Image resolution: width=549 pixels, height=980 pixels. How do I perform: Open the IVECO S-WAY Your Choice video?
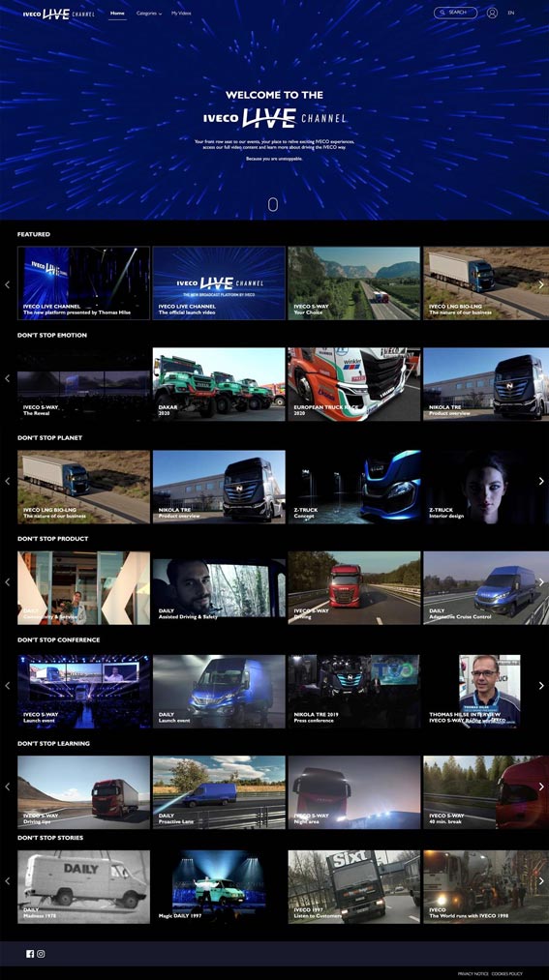click(x=354, y=283)
